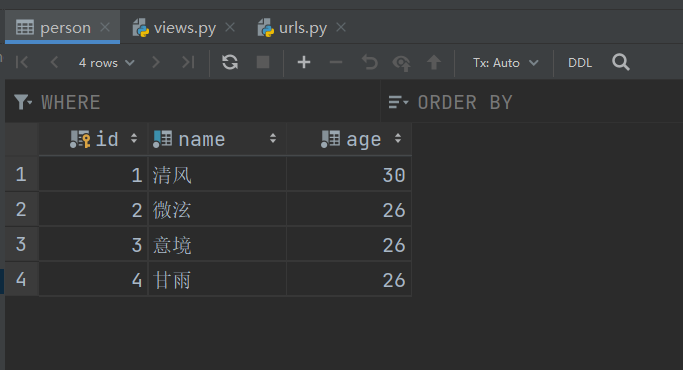Screen dimensions: 683x370
Task: Go to first page of rows
Action: click(22, 62)
